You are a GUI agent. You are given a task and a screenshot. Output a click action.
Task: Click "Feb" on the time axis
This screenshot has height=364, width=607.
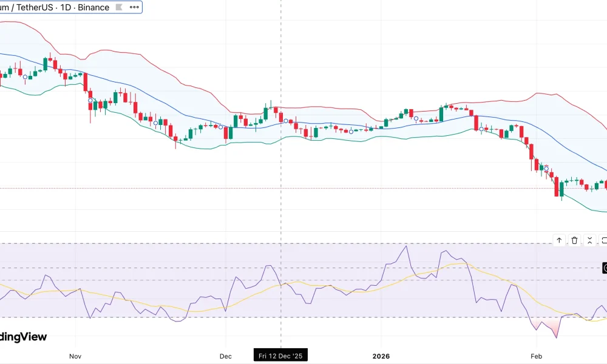point(537,357)
